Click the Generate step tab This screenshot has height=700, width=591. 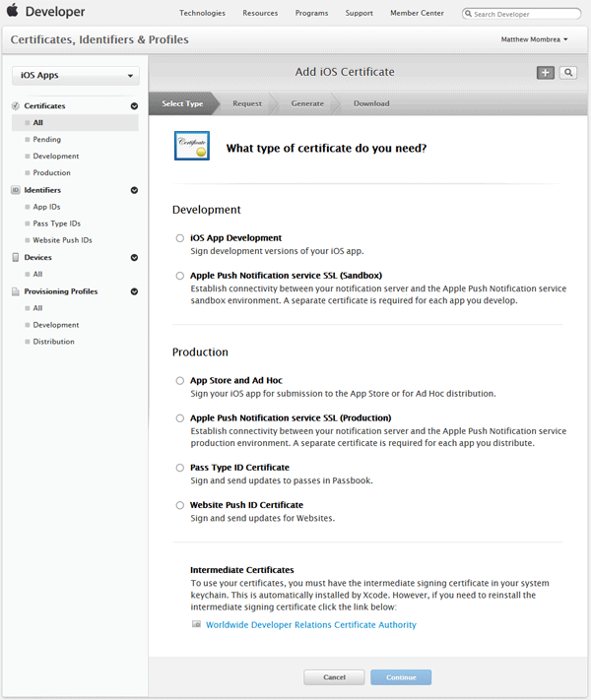tap(307, 103)
